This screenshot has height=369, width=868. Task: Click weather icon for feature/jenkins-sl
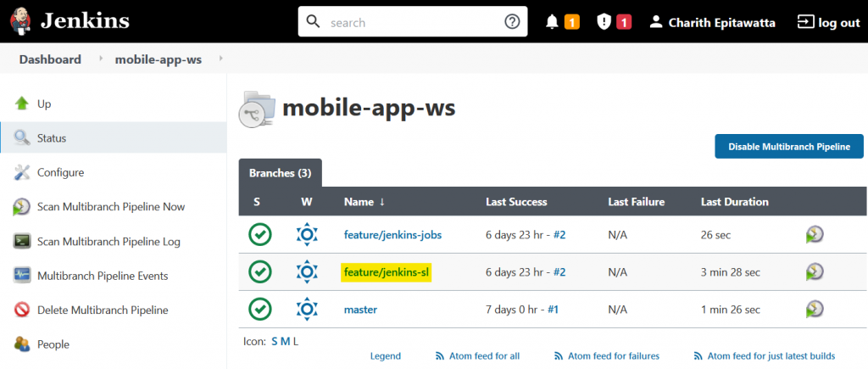(x=307, y=272)
